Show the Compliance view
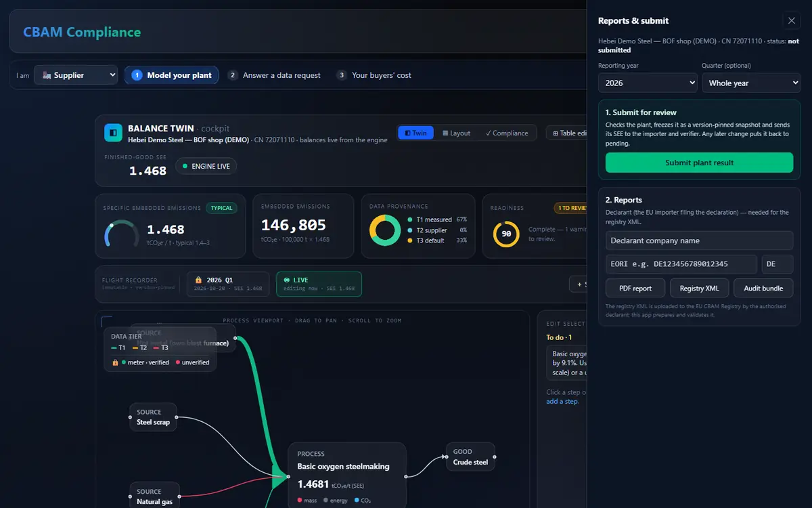 pyautogui.click(x=507, y=133)
